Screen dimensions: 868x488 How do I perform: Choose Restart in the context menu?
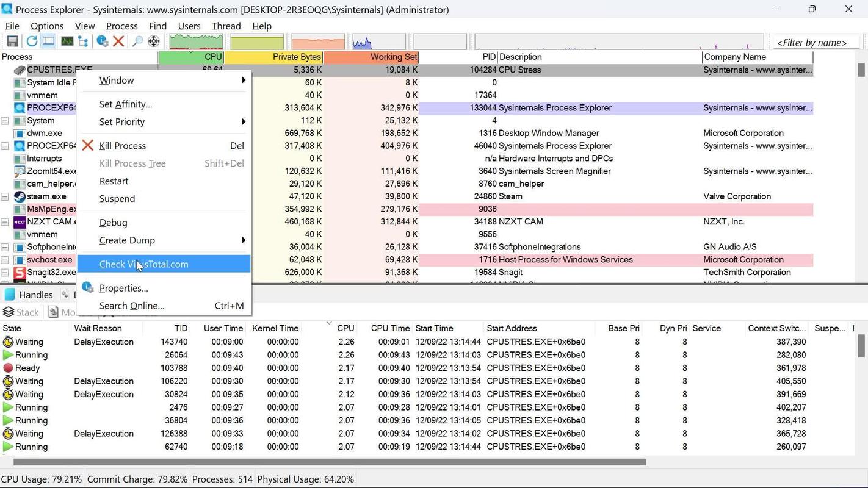164,181
